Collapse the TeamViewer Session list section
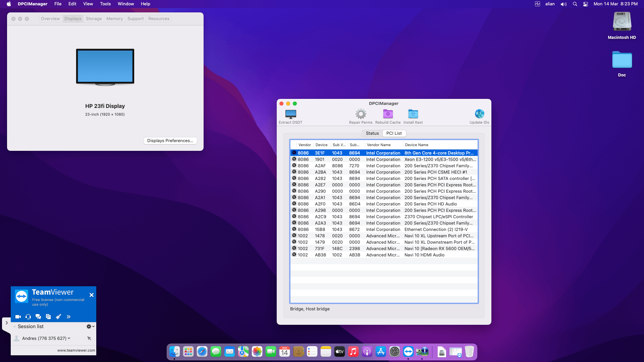644x362 pixels. click(x=14, y=326)
